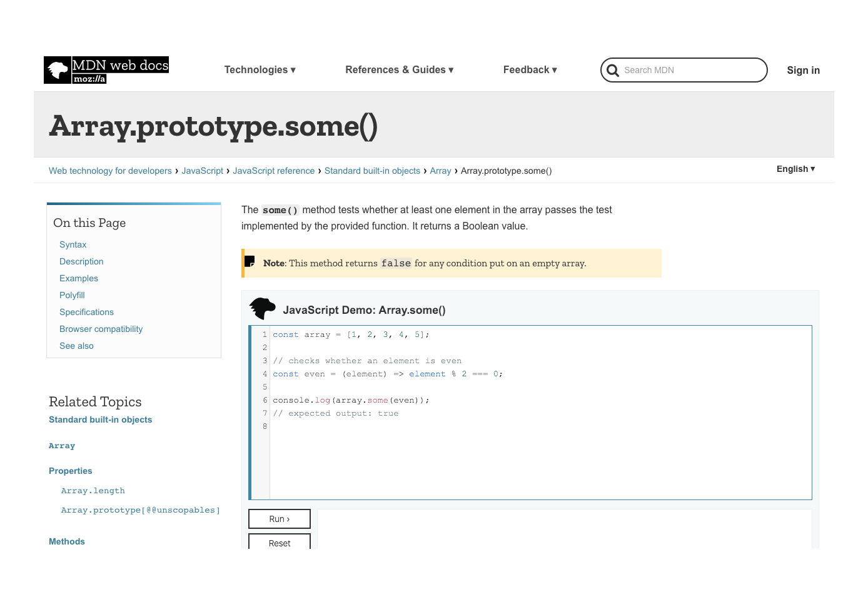Click the search magnifier icon

613,70
